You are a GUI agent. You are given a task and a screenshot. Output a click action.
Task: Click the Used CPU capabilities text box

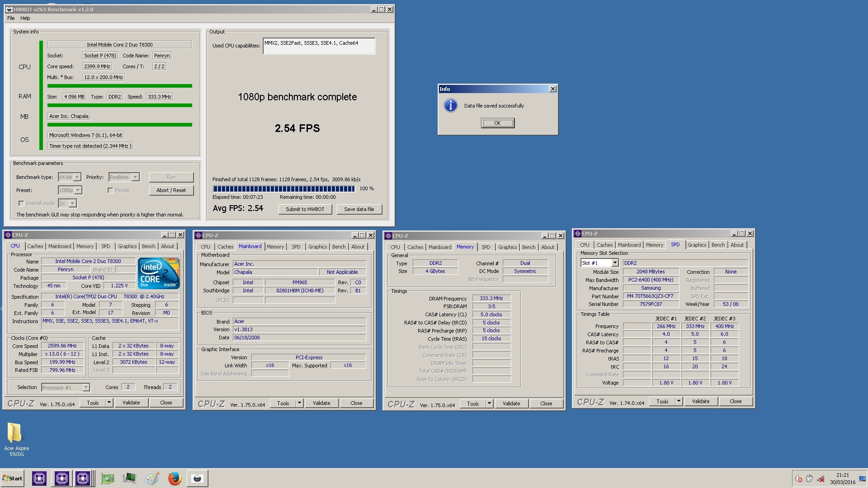tap(319, 46)
